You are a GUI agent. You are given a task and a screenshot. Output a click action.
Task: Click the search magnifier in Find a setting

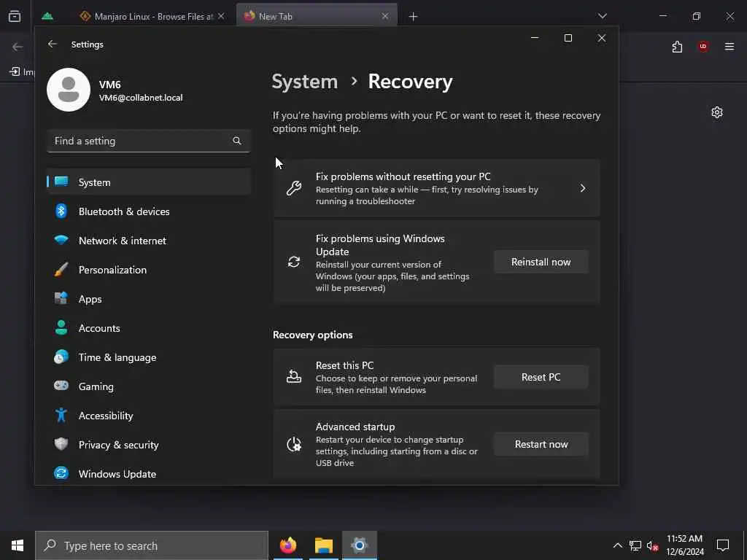coord(237,141)
